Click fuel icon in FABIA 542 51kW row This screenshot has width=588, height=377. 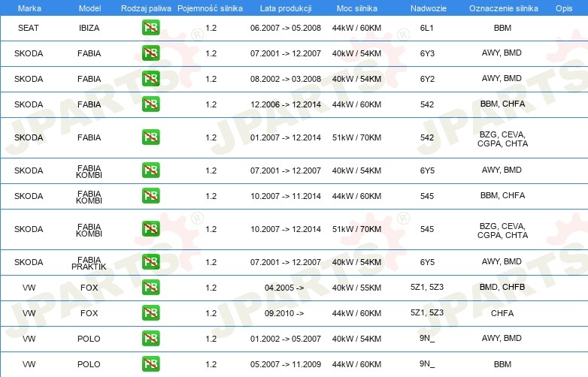pos(150,137)
